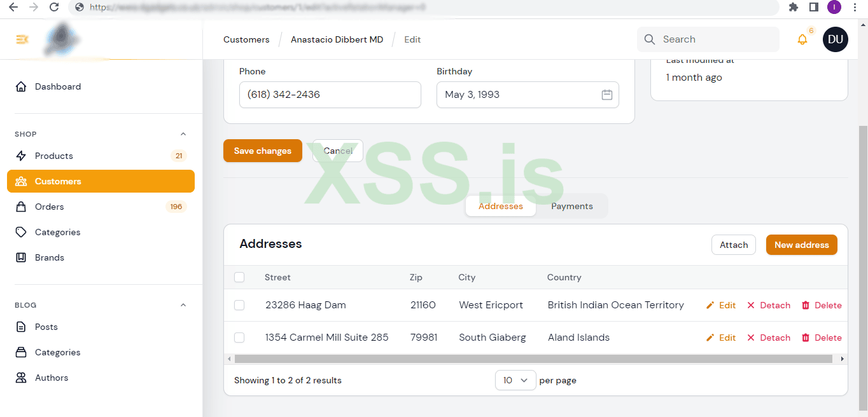Toggle the select-all addresses checkbox
This screenshot has height=417, width=868.
pos(239,277)
